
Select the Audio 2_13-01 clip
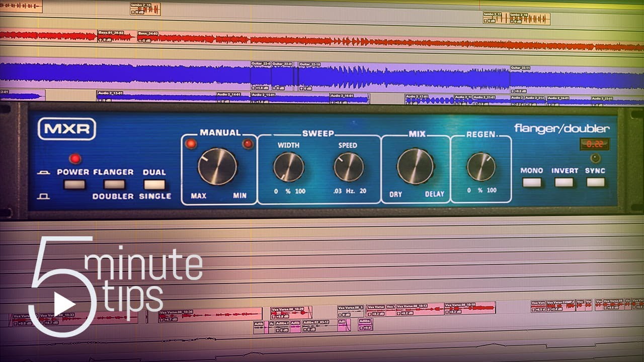(x=156, y=97)
